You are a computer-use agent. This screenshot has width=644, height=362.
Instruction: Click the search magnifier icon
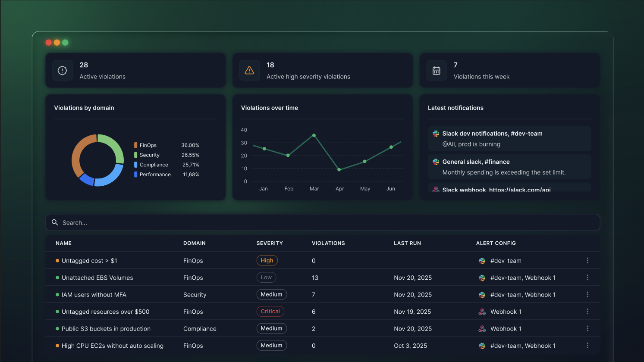(55, 222)
